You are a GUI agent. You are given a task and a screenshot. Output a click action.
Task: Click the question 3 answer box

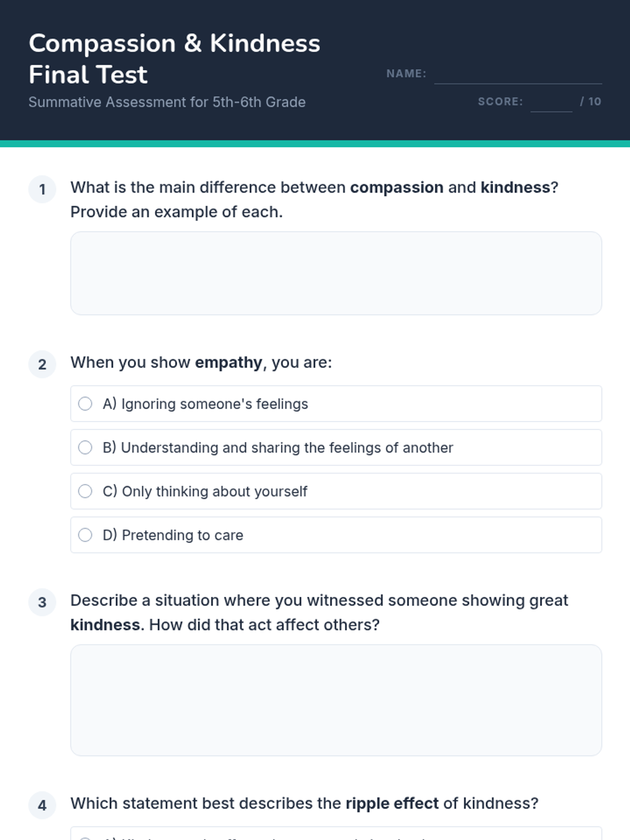click(336, 700)
